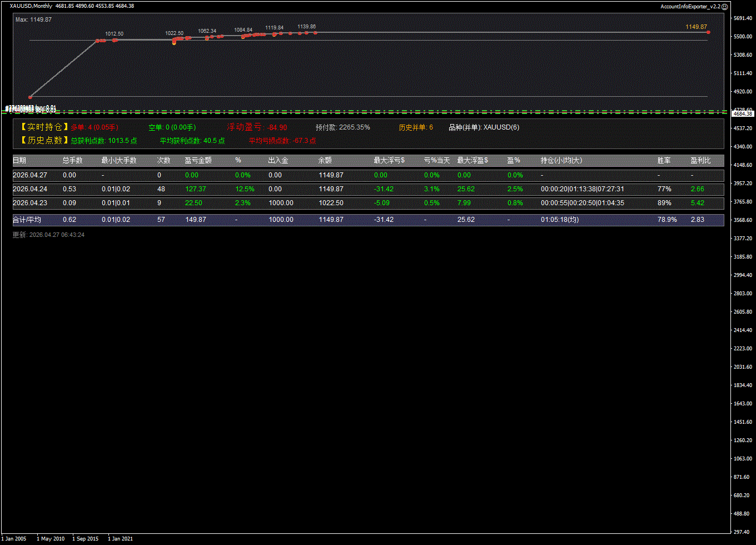Click the first red point at curve start
756x545 pixels.
pos(31,97)
